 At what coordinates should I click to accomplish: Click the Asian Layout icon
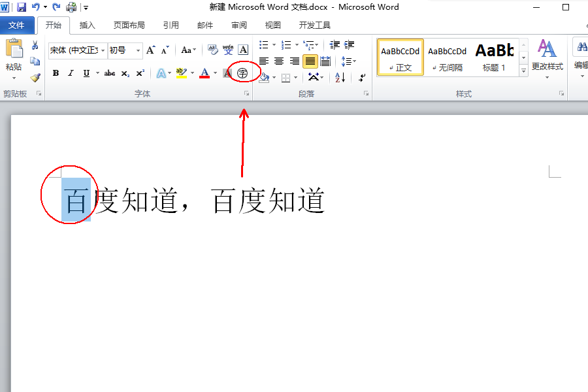[314, 77]
